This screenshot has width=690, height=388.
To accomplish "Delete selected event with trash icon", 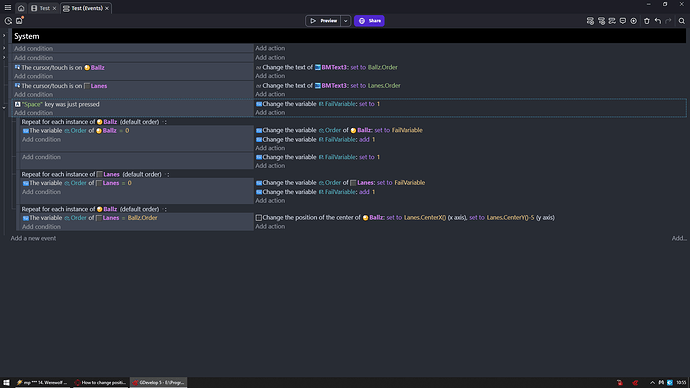I will pos(646,21).
